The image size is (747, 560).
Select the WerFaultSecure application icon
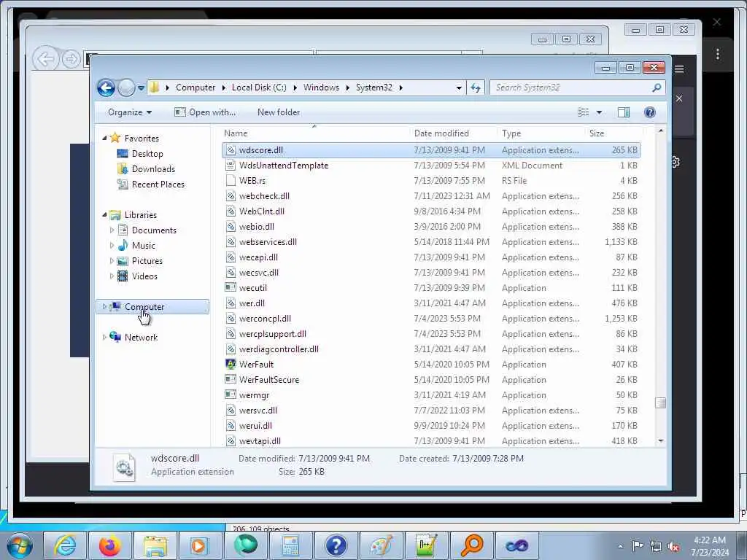click(231, 379)
